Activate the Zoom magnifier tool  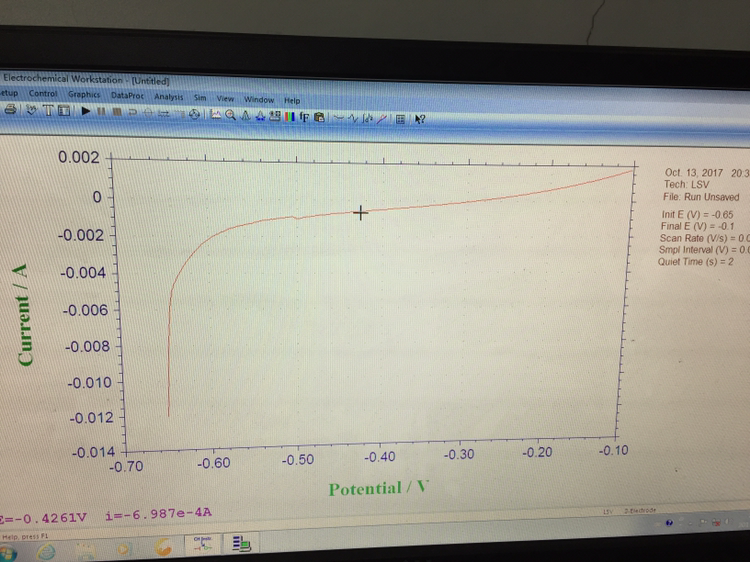(x=231, y=115)
